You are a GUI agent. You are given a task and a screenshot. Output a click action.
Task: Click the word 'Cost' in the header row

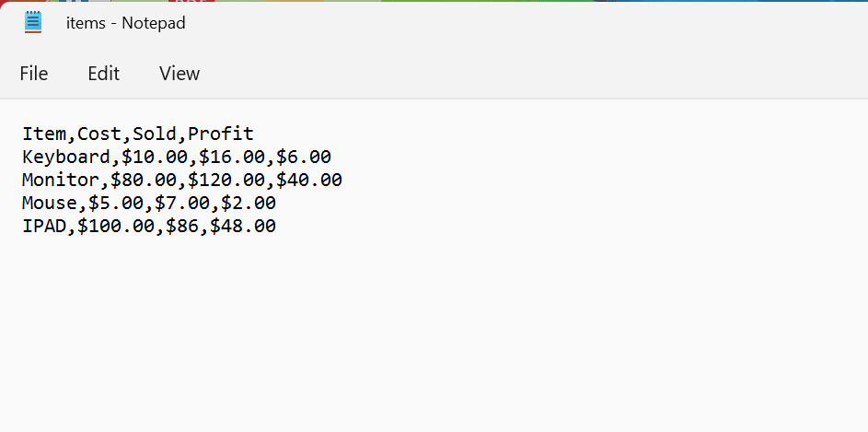click(x=99, y=134)
